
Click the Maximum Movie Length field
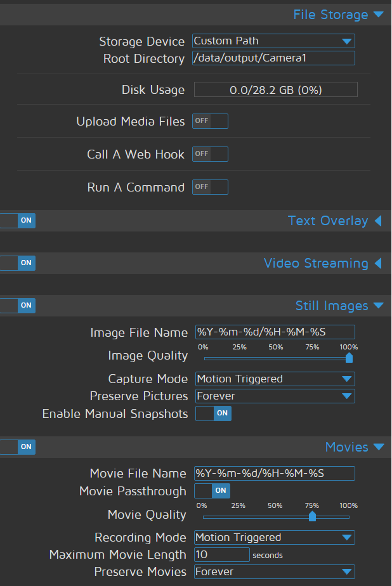(221, 555)
